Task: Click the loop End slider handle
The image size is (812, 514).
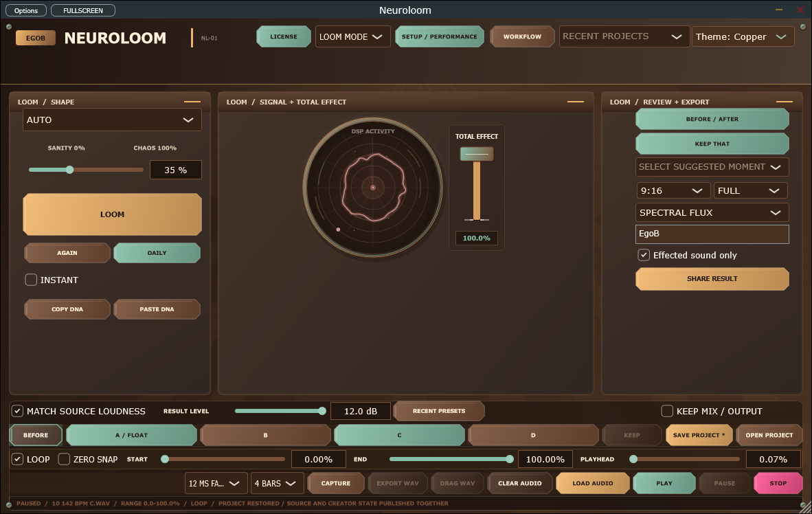Action: click(510, 459)
